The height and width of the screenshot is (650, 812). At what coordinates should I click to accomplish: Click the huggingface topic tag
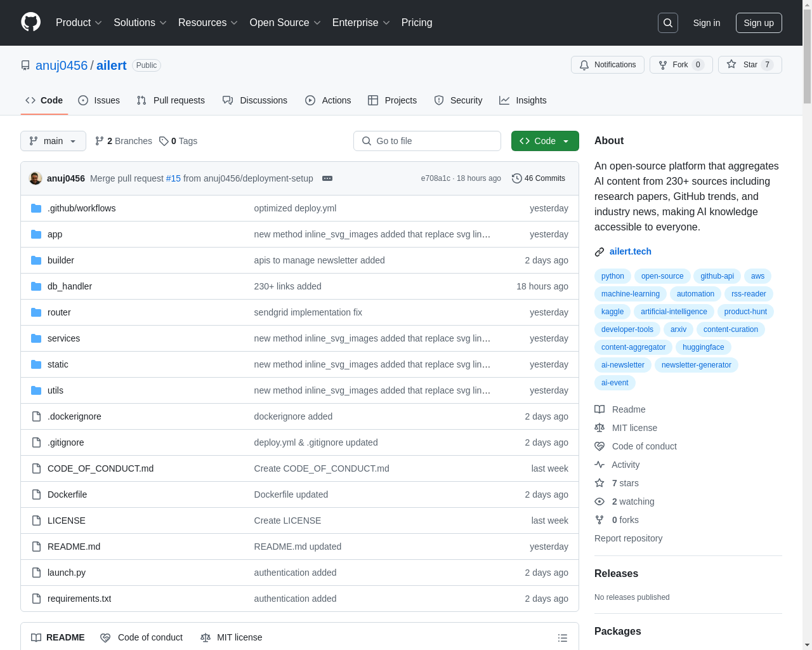coord(704,347)
